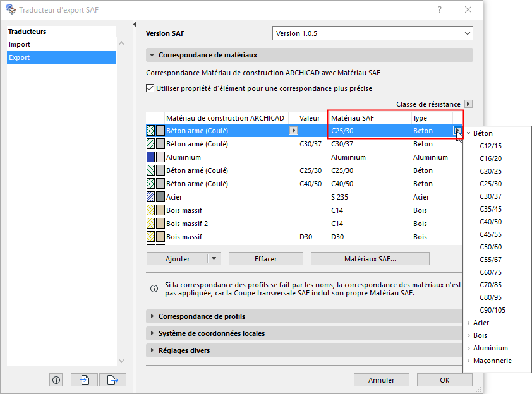
Task: Click hatch icon of Acier row
Action: pyautogui.click(x=150, y=197)
